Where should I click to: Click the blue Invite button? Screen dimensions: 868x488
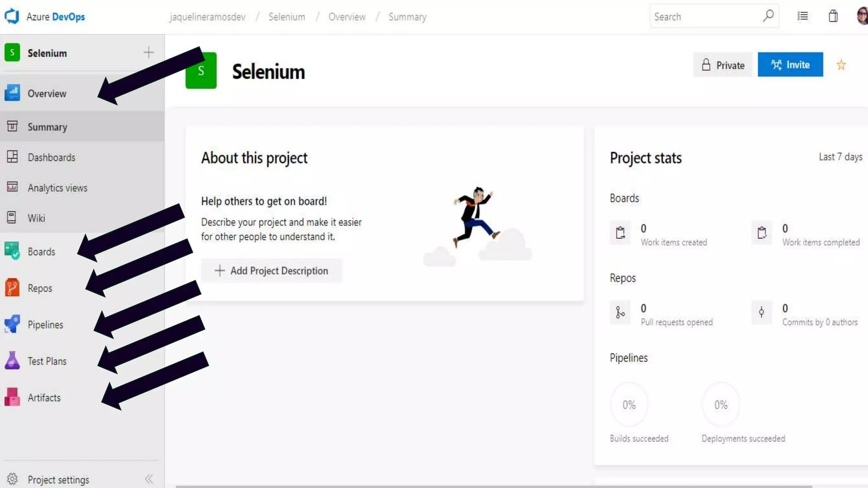790,64
